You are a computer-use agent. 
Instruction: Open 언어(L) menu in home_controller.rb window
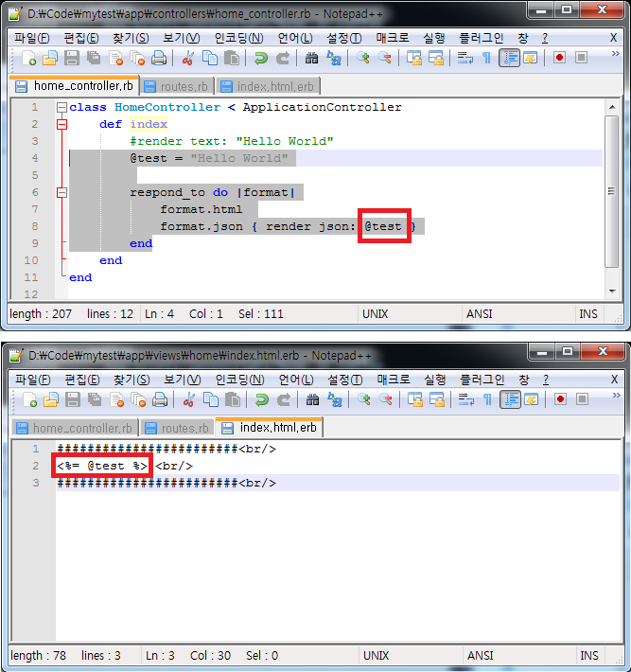tap(295, 38)
